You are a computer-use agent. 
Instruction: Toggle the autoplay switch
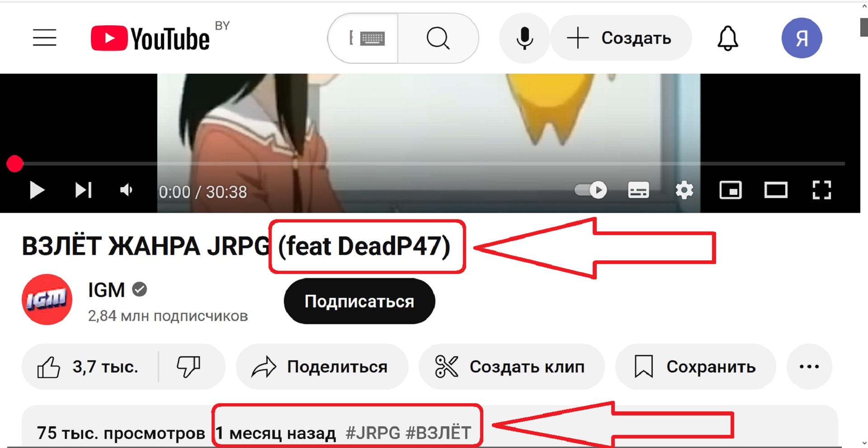pos(590,190)
